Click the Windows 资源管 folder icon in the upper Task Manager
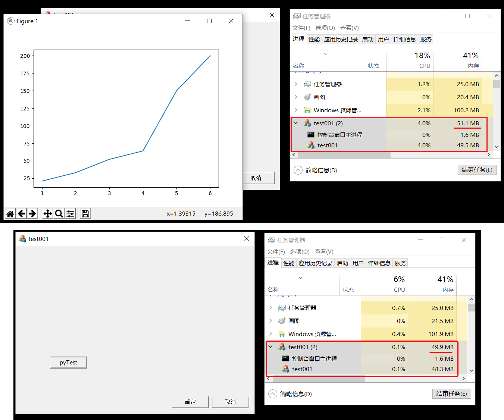 pos(307,110)
